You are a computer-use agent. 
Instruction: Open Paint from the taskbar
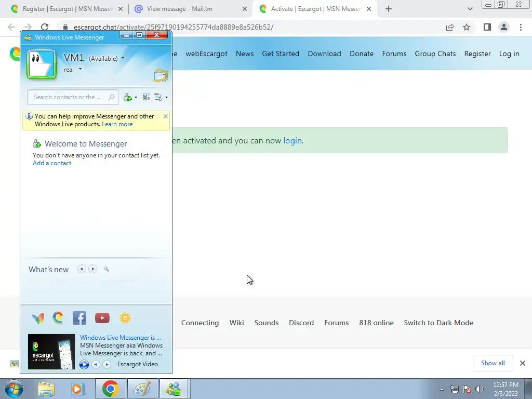tap(142, 389)
